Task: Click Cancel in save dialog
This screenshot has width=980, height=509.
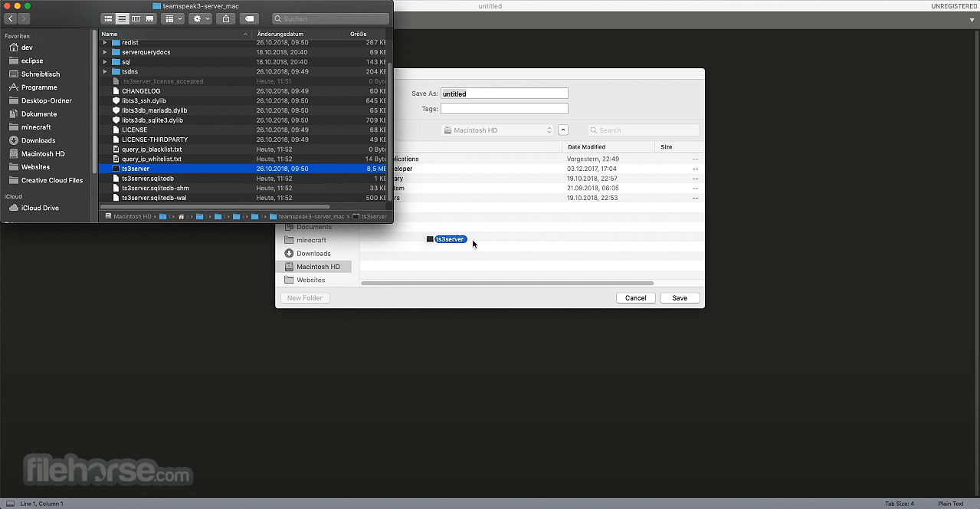Action: coord(635,298)
